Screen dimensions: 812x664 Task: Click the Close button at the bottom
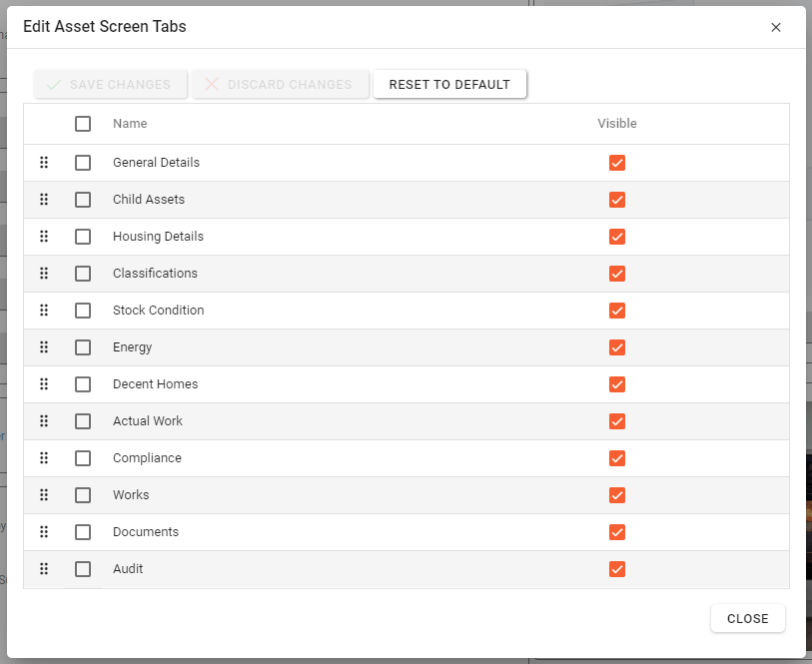[x=747, y=619]
